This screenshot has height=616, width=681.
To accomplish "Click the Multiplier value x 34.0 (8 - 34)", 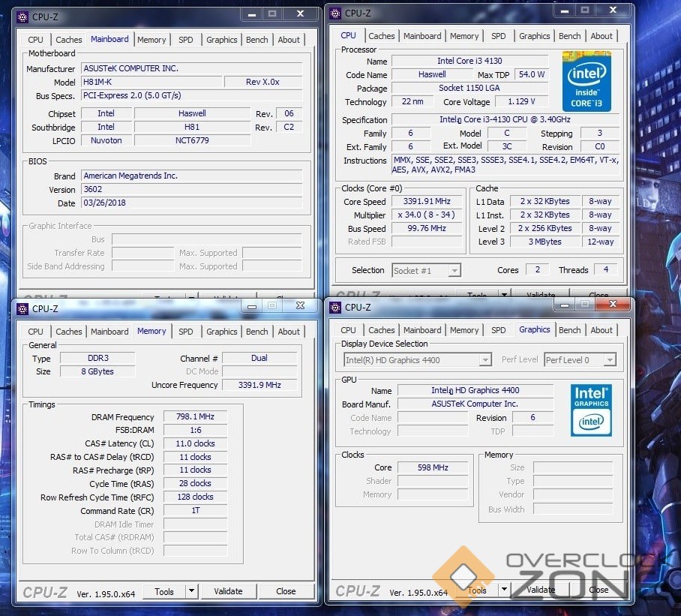I will tap(427, 215).
